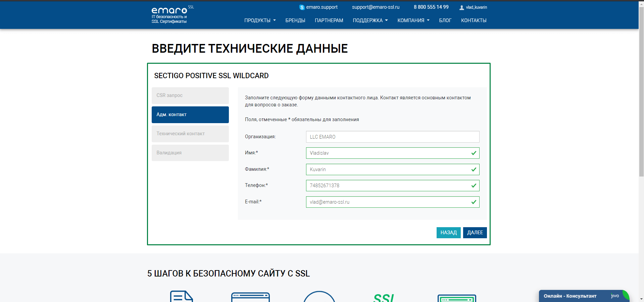The height and width of the screenshot is (302, 644).
Task: Click the scrollbar down arrow
Action: pyautogui.click(x=641, y=299)
